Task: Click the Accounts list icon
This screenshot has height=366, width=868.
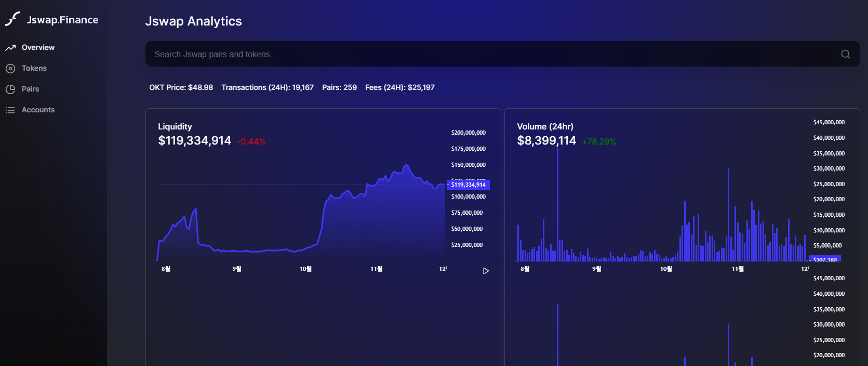Action: coord(10,110)
